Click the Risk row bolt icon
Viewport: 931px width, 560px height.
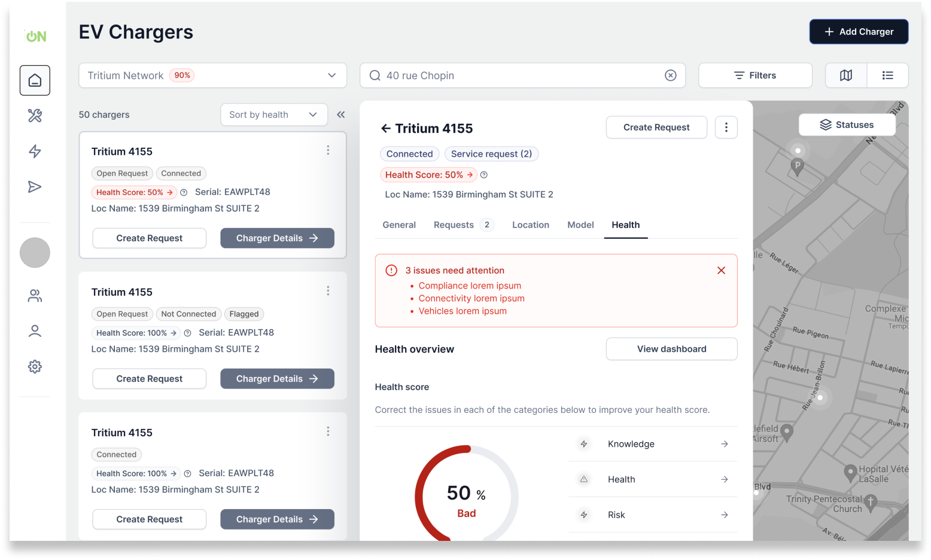(x=584, y=515)
